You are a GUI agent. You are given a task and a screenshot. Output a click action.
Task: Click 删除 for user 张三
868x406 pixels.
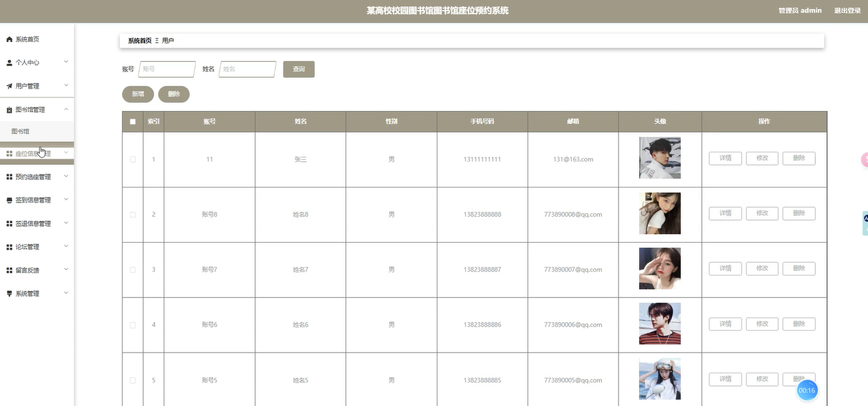pos(799,158)
